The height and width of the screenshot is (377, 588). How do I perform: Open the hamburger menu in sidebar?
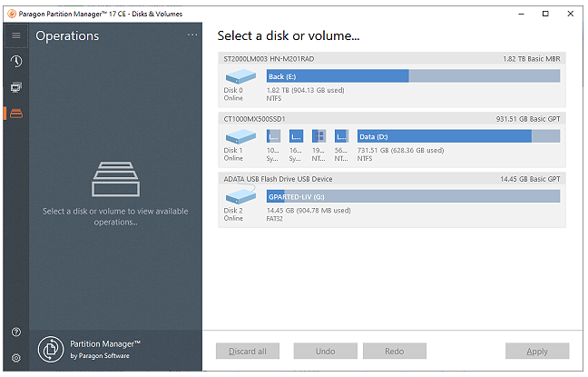click(x=16, y=35)
